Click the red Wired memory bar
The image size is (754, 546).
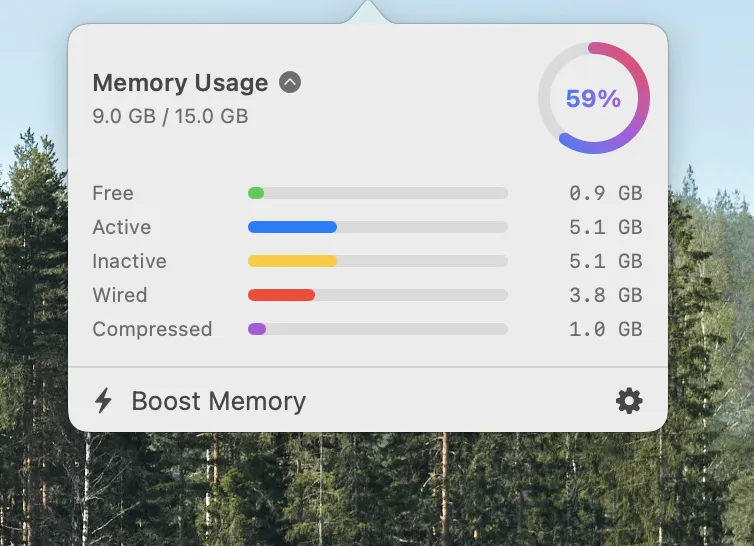point(281,295)
